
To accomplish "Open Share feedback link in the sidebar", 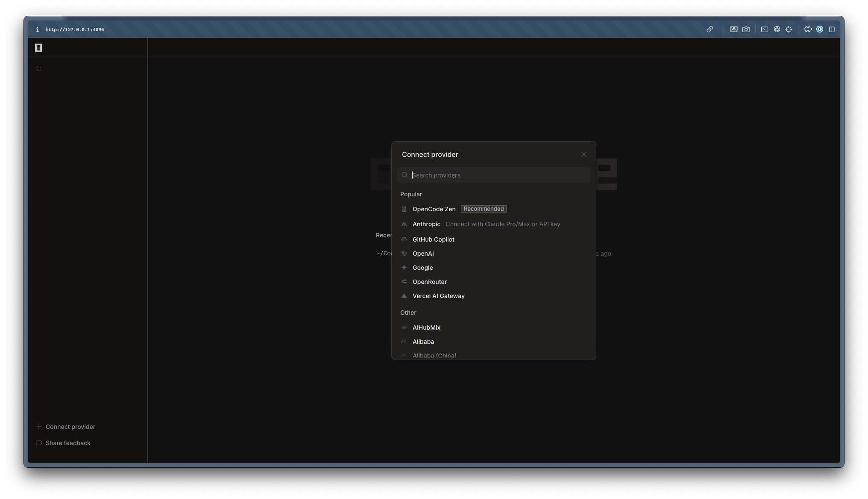I will (68, 443).
